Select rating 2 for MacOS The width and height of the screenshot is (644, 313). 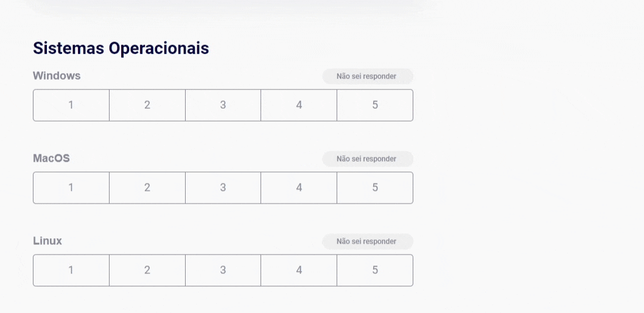[147, 188]
